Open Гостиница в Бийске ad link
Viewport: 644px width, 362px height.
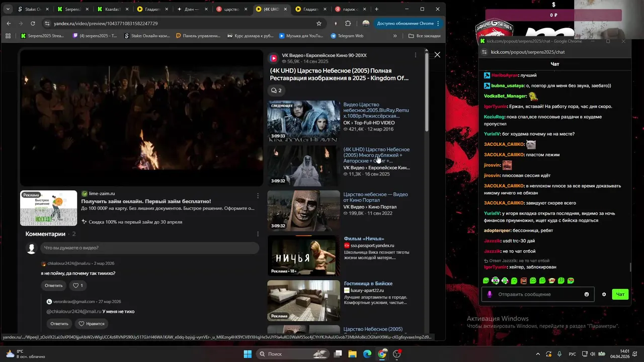point(368,284)
